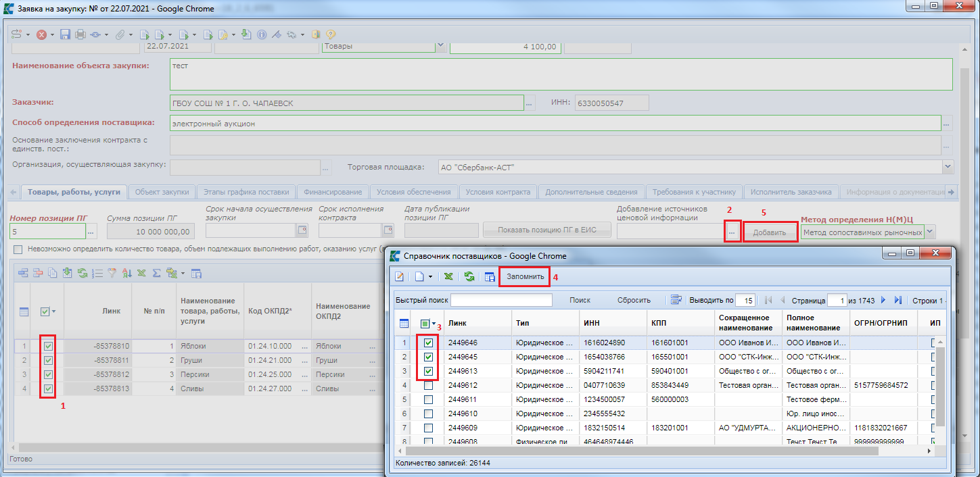Expand the Торговая площадка dropdown
The image size is (980, 477).
[948, 167]
